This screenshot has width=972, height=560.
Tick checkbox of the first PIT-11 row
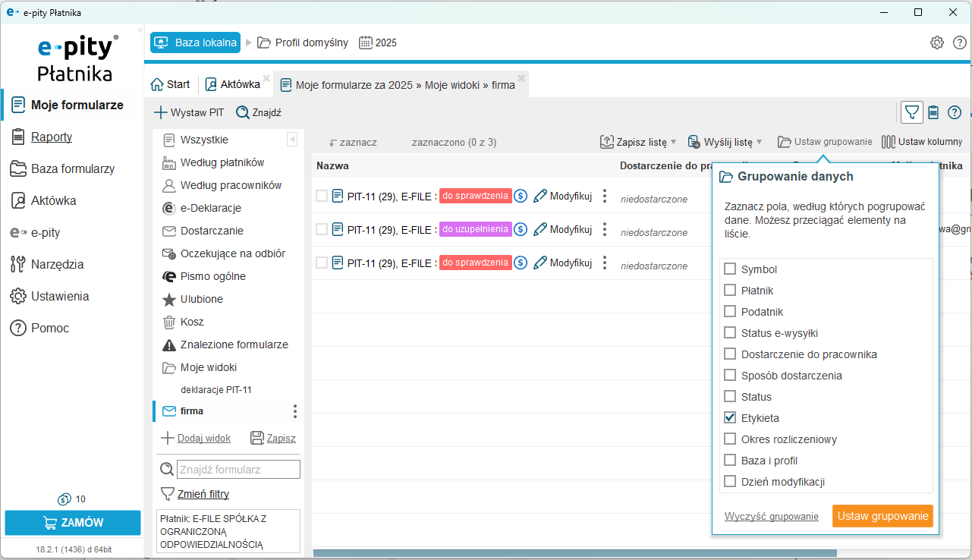(x=322, y=197)
